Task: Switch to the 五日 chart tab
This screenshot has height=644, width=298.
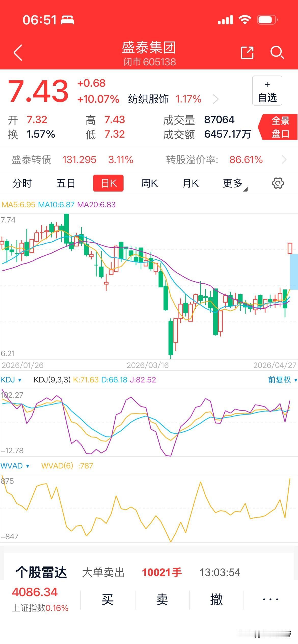Action: [66, 183]
